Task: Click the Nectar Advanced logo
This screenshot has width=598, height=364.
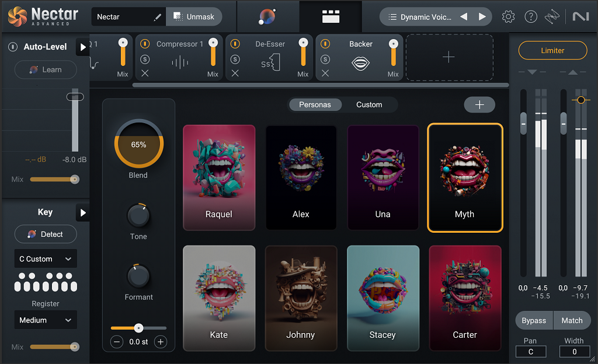Action: point(43,17)
